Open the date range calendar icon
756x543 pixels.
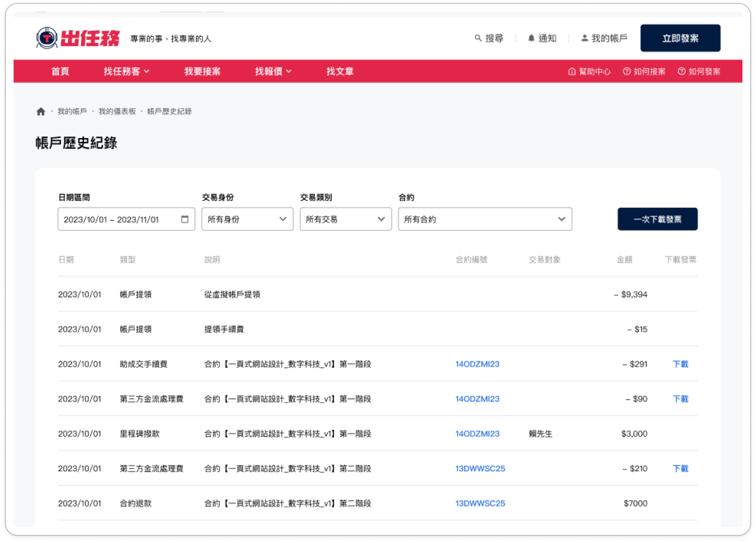tap(185, 219)
